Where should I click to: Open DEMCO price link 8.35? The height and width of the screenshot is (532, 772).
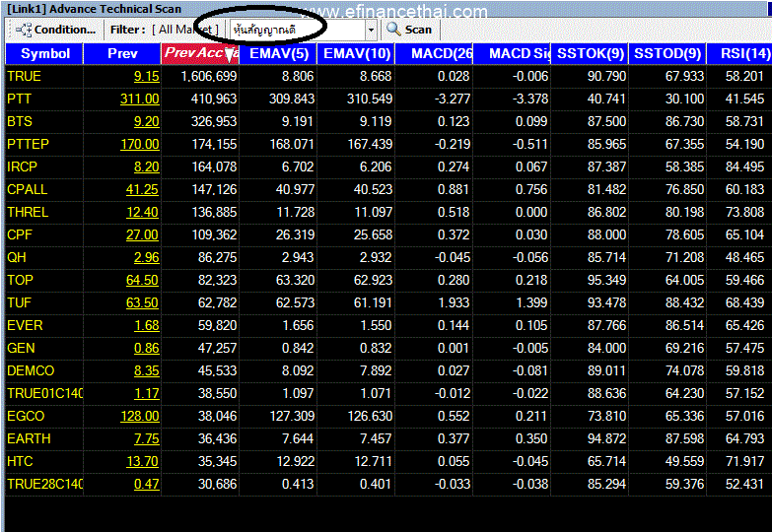click(x=146, y=371)
